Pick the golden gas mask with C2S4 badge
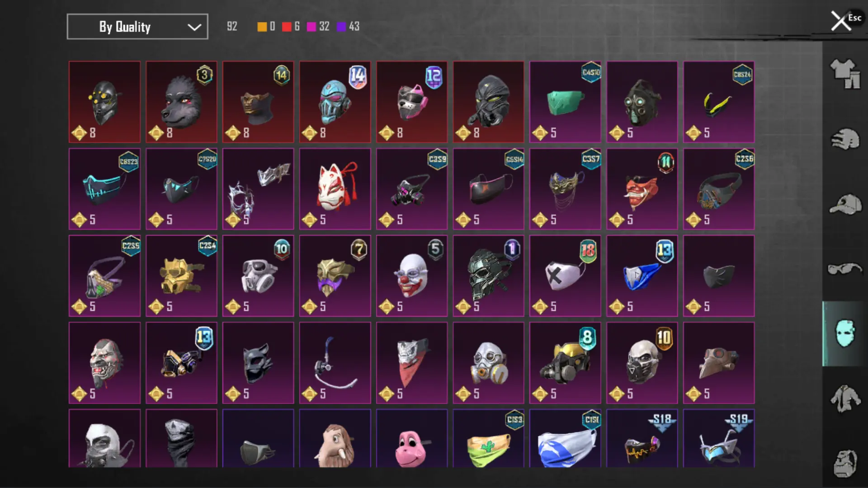This screenshot has width=868, height=488. [x=181, y=276]
